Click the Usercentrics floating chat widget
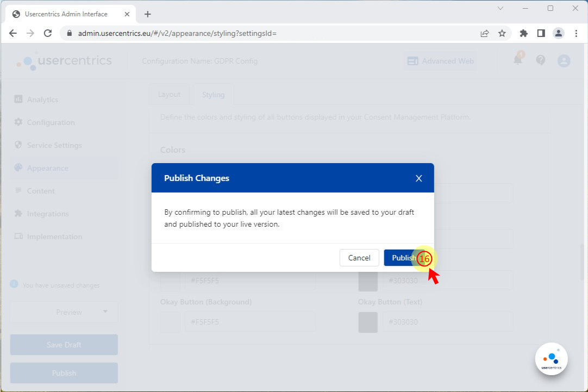Image resolution: width=588 pixels, height=392 pixels. click(x=551, y=359)
